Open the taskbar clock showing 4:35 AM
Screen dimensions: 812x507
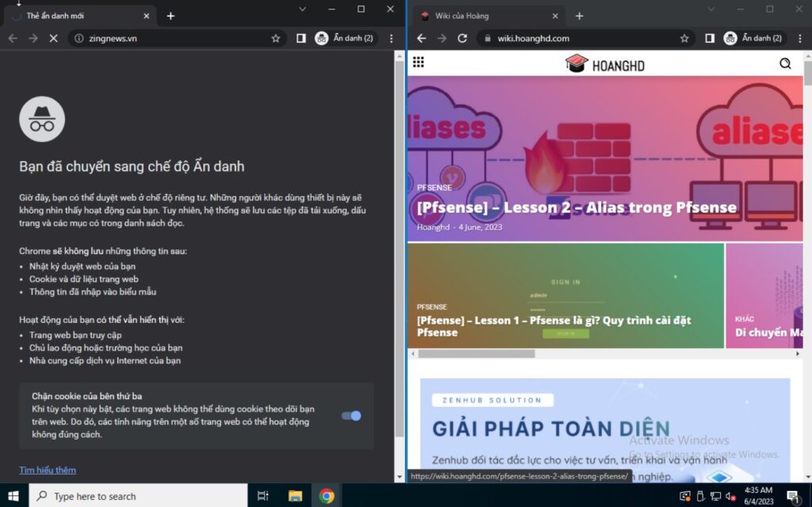[759, 496]
